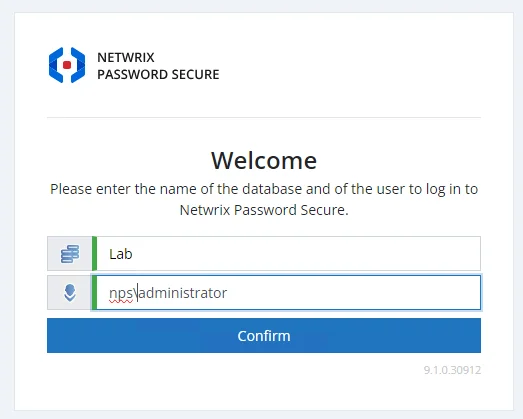Click the green bar beside the Lab field
Screen dimensions: 523x419
point(94,254)
